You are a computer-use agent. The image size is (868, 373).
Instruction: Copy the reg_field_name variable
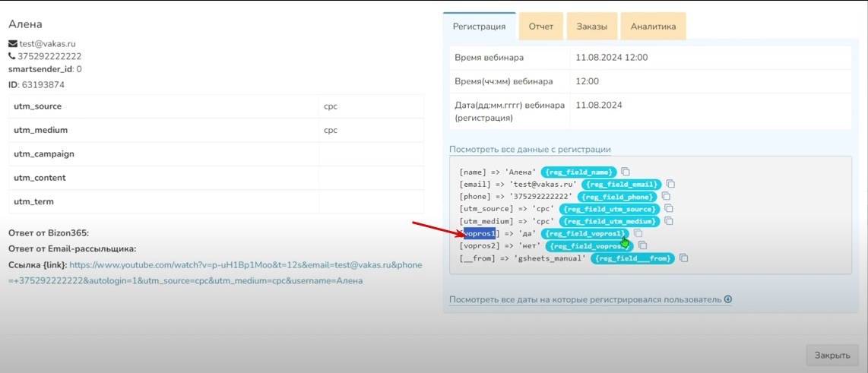[x=626, y=172]
